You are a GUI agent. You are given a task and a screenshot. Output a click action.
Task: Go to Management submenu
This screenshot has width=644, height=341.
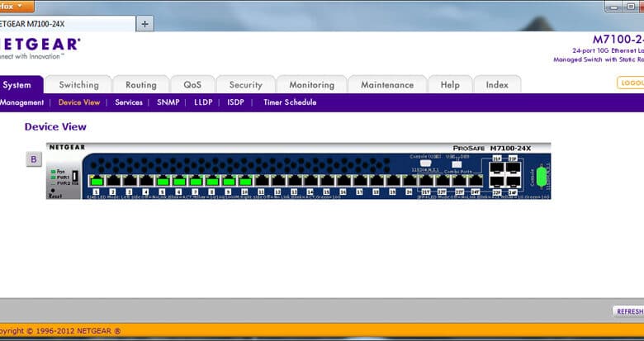pos(21,102)
